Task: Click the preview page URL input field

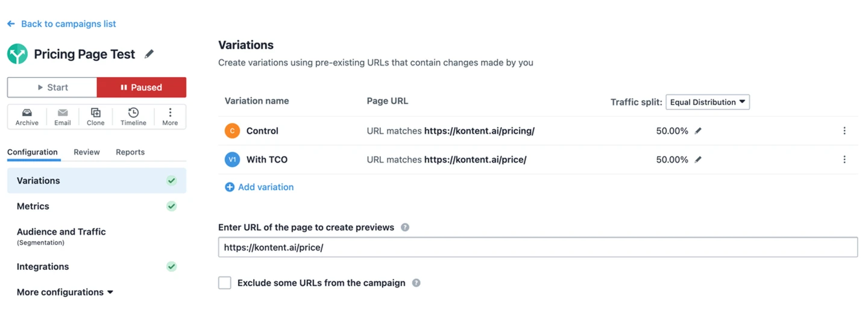Action: pos(537,247)
